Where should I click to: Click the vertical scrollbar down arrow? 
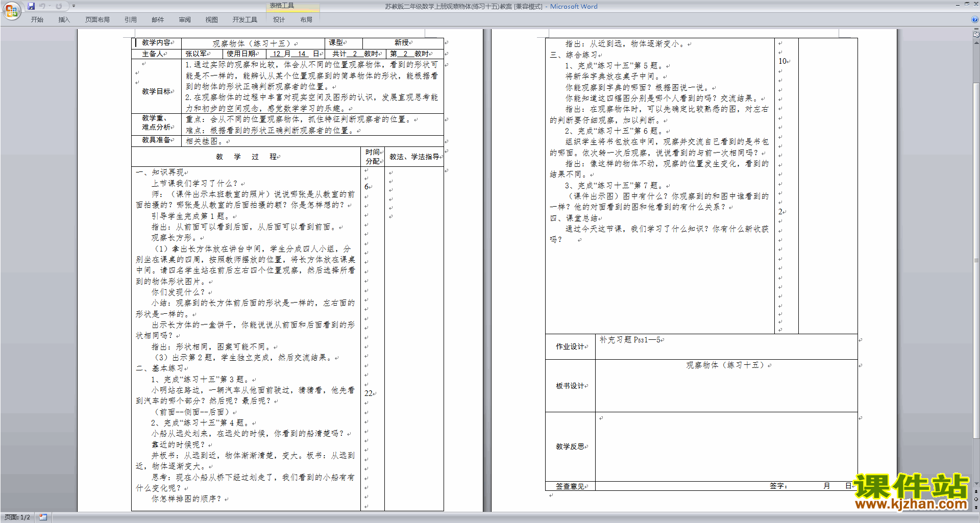(x=976, y=484)
